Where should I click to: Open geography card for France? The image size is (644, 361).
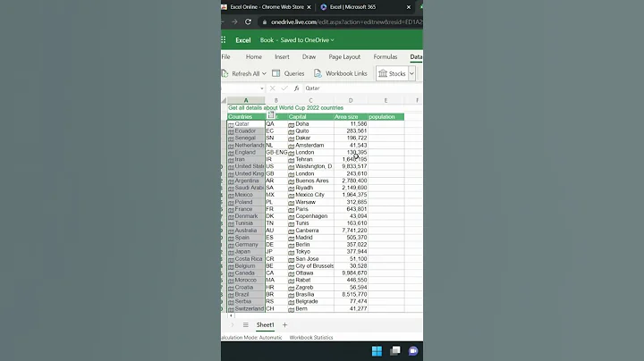pyautogui.click(x=231, y=210)
